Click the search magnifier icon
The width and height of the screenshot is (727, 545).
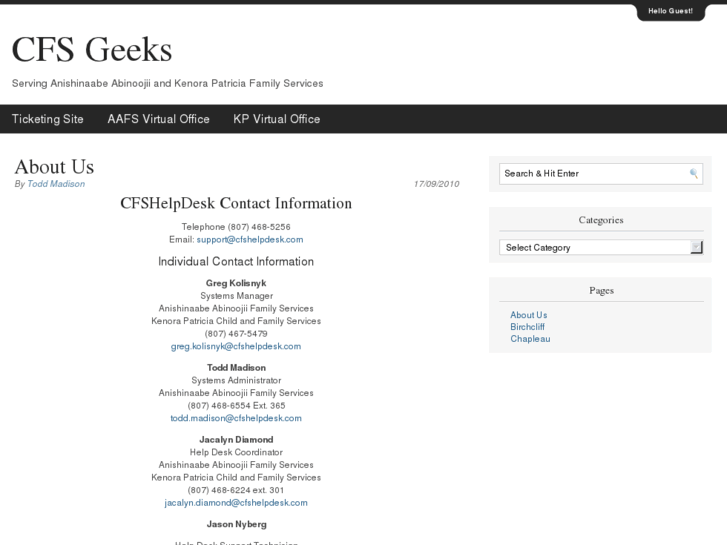pos(694,174)
